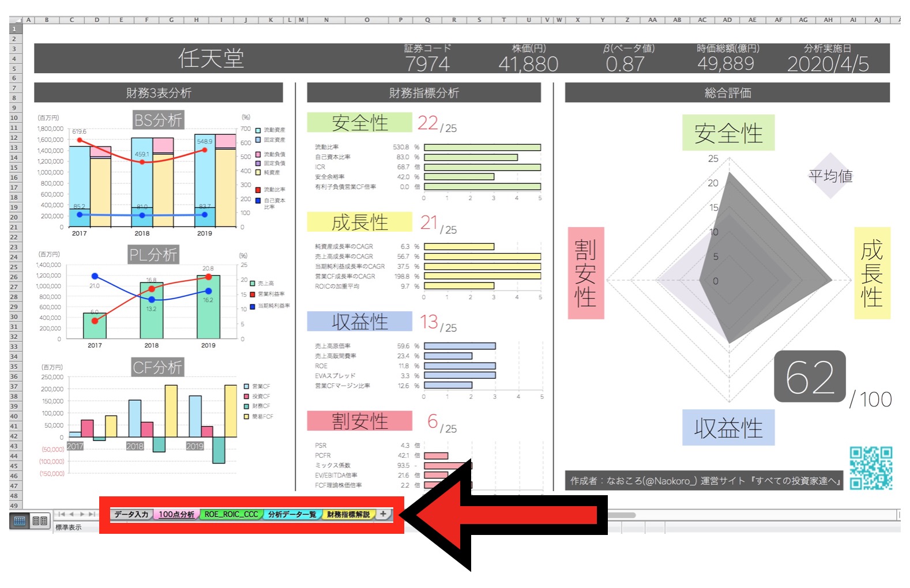
Task: Switch to ROE_ROIC_CCC sheet tab
Action: 231,514
